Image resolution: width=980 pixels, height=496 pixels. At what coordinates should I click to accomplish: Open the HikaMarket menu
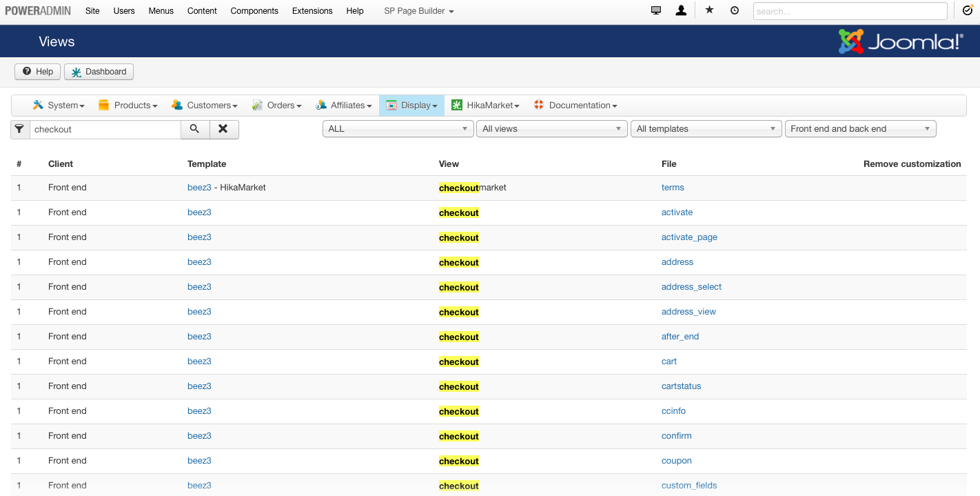pyautogui.click(x=485, y=106)
